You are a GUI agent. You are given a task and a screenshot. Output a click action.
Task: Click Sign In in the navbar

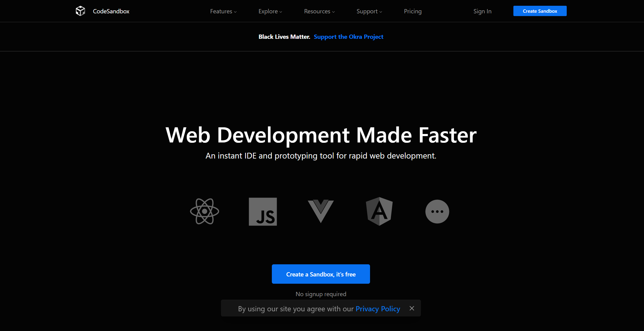482,11
